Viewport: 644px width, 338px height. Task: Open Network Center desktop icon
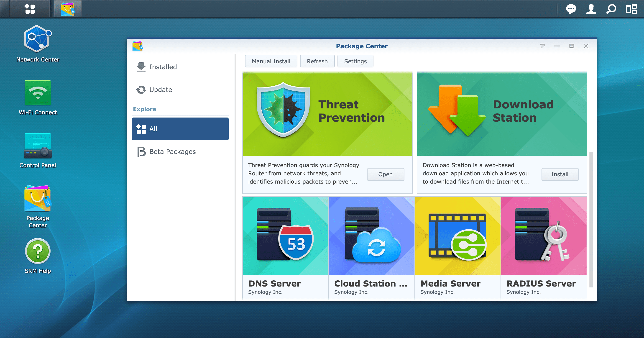click(x=38, y=44)
